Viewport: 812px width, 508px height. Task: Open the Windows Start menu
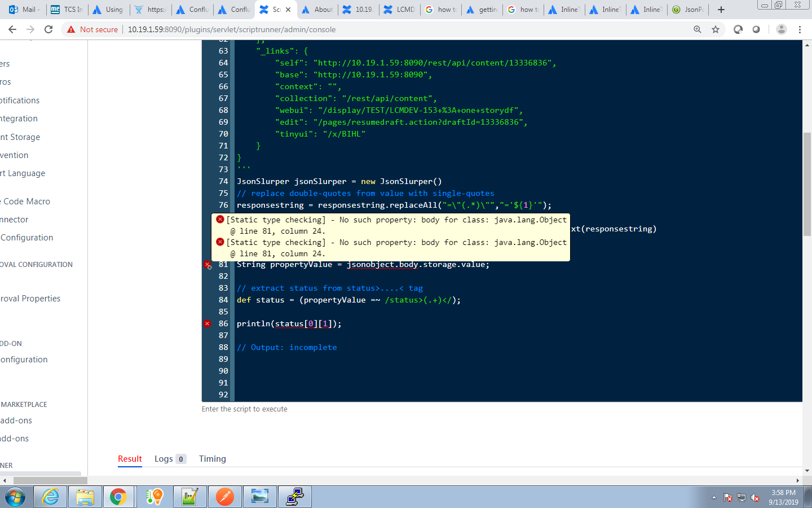[15, 497]
